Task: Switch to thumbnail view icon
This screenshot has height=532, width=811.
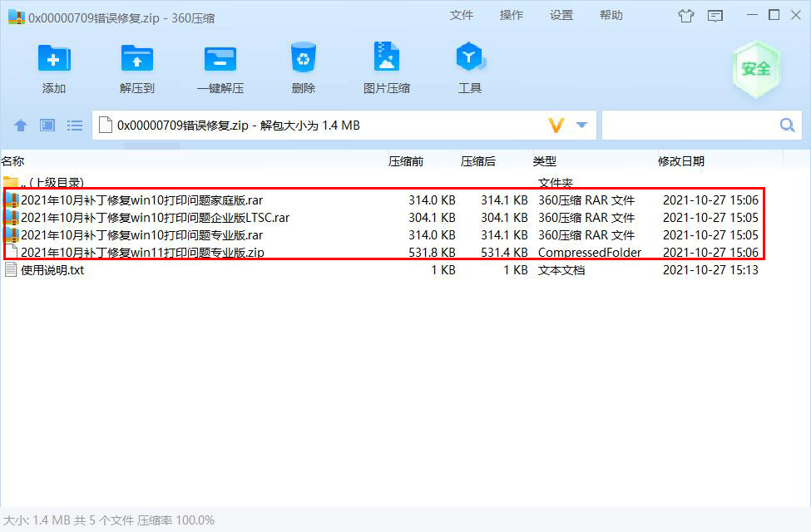Action: coord(47,126)
